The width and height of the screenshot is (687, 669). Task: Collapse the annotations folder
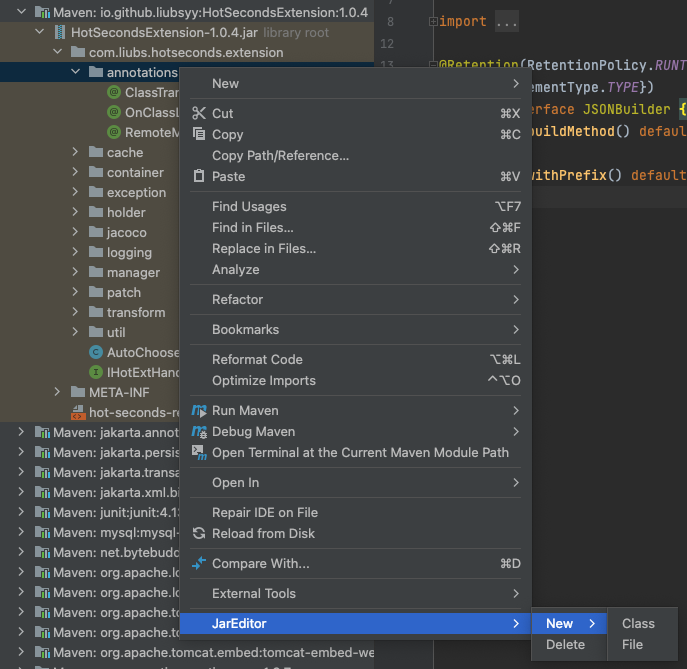(x=75, y=72)
